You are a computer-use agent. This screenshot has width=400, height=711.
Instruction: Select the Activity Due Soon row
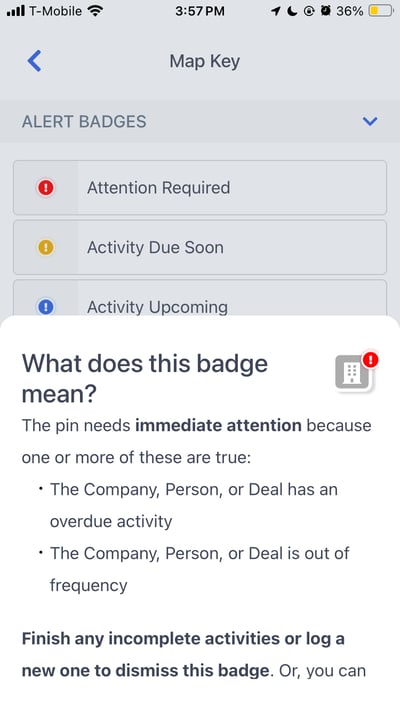(200, 247)
